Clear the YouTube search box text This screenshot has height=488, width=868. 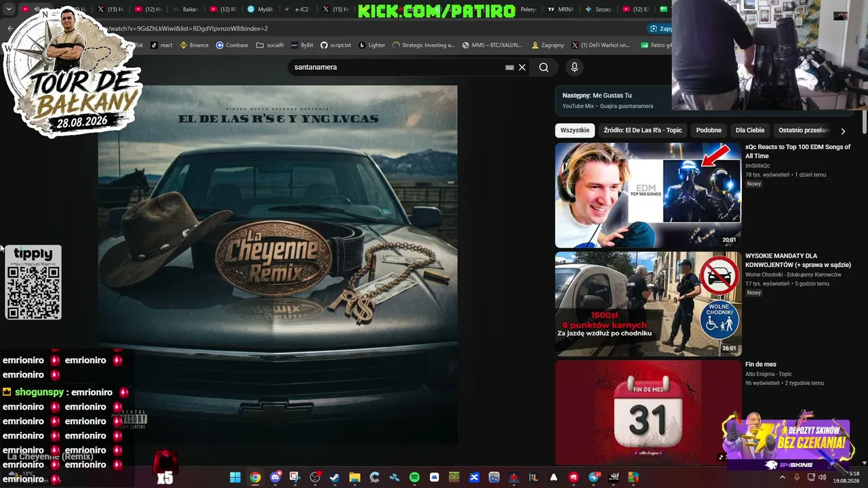point(522,67)
